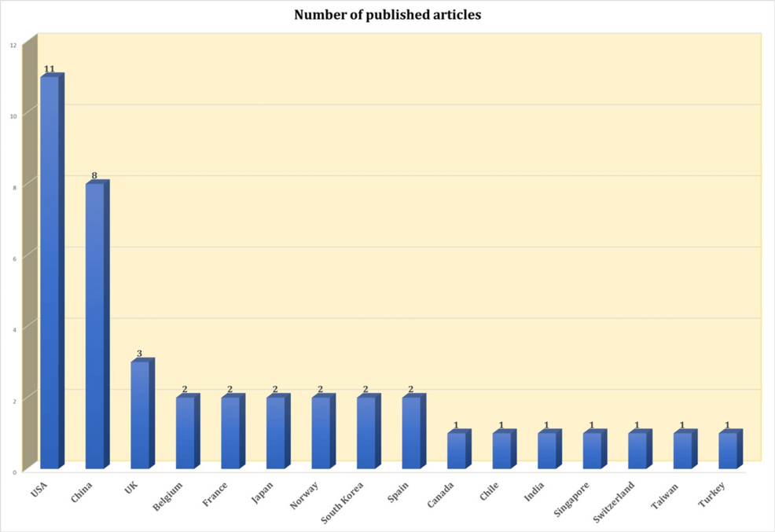This screenshot has height=532, width=775.
Task: Click the Japan bar
Action: click(276, 432)
